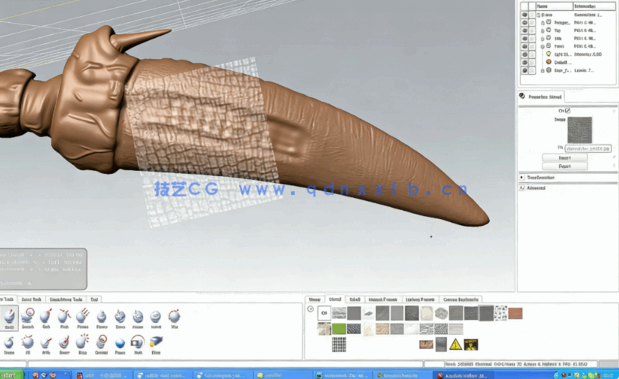
Task: Select the Bulge sculpt tool
Action: (83, 344)
